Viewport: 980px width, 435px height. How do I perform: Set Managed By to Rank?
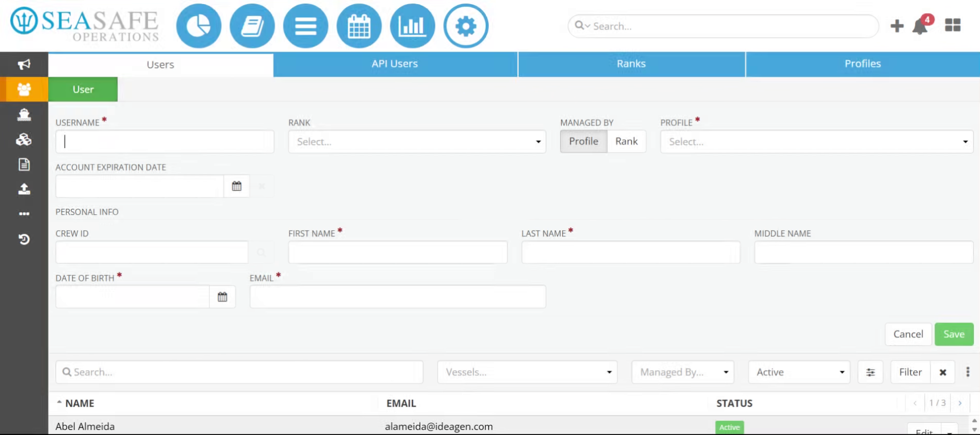tap(626, 141)
